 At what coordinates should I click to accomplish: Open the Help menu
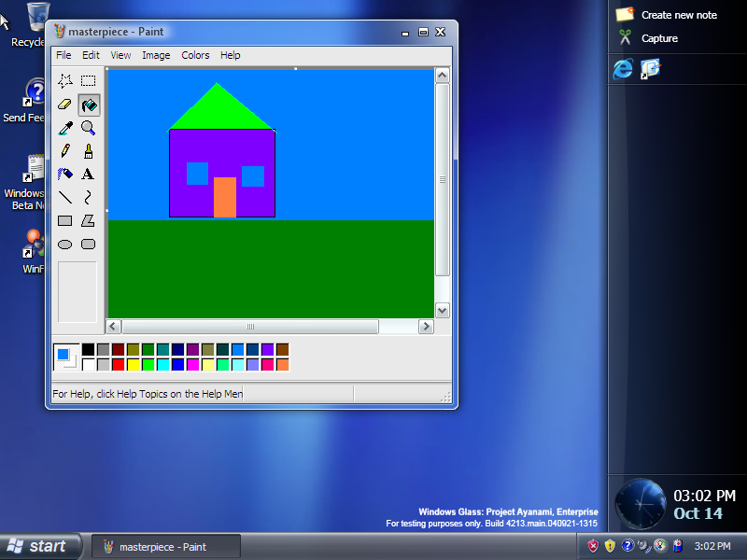tap(230, 55)
